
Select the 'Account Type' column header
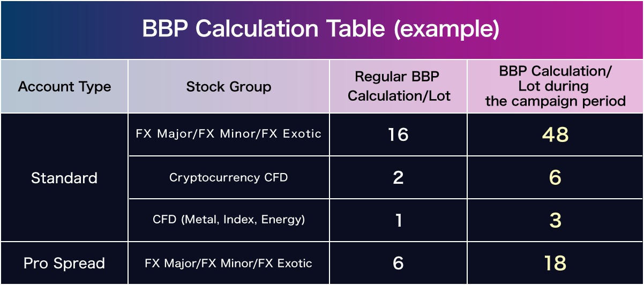[64, 87]
